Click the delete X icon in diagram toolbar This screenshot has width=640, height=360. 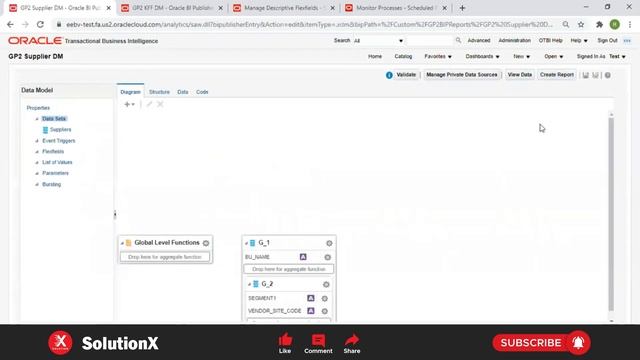coord(160,104)
